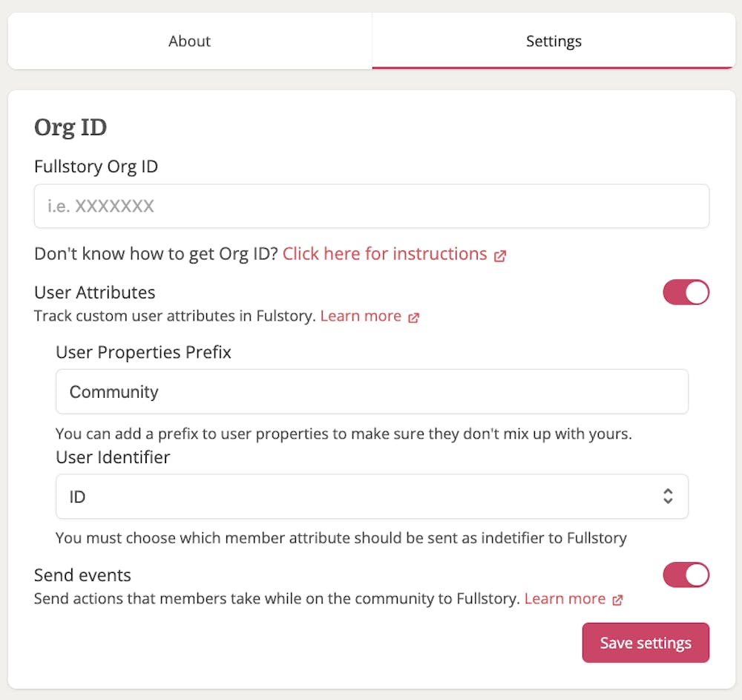742x700 pixels.
Task: Switch to the About tab
Action: click(189, 41)
